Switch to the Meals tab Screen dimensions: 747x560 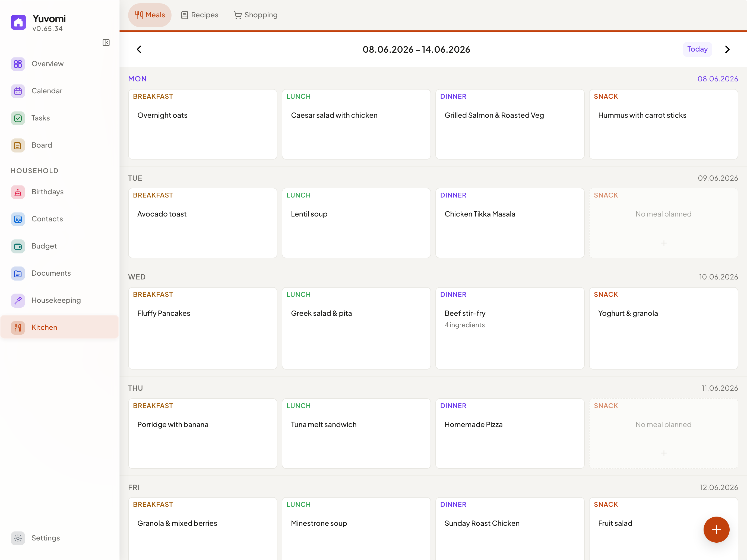point(150,15)
